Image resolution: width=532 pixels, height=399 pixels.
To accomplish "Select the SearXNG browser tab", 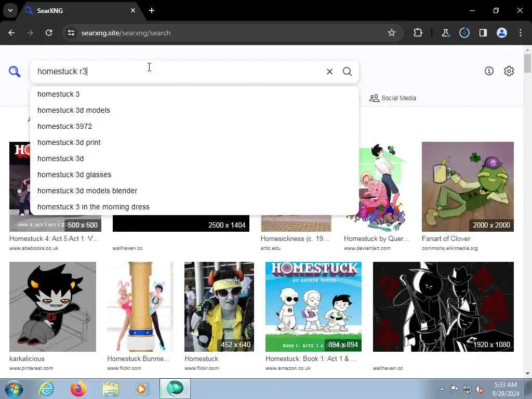I will pos(81,10).
